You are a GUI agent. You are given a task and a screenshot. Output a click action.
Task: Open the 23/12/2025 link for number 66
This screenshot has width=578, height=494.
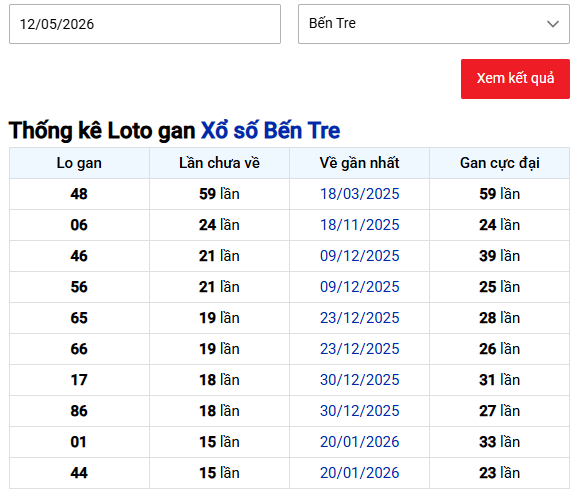pyautogui.click(x=359, y=349)
